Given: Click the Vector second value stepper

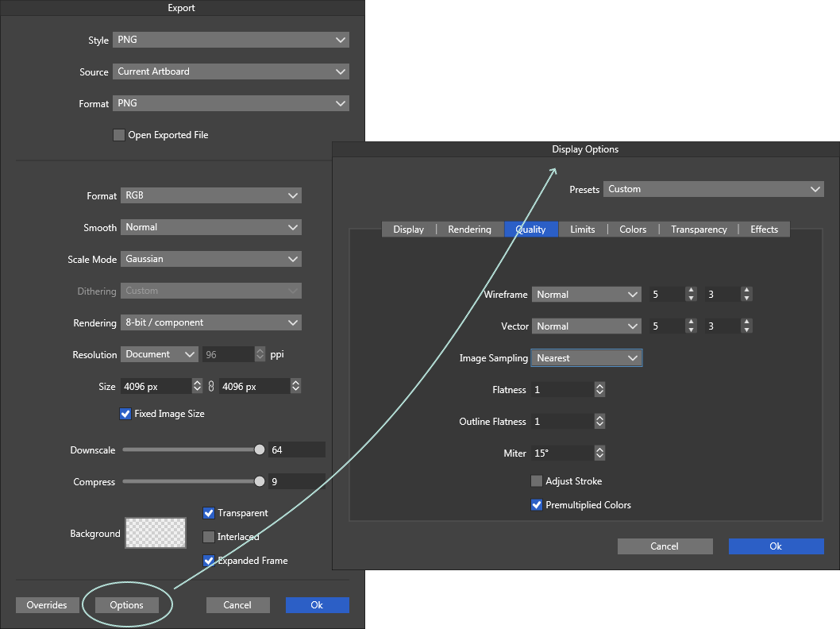Looking at the screenshot, I should [x=747, y=326].
